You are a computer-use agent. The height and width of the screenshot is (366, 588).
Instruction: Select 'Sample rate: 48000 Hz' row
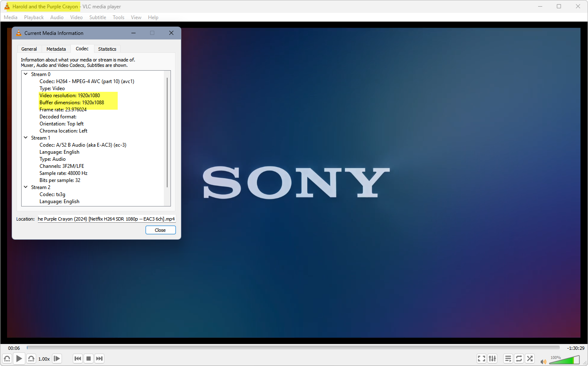tap(64, 173)
